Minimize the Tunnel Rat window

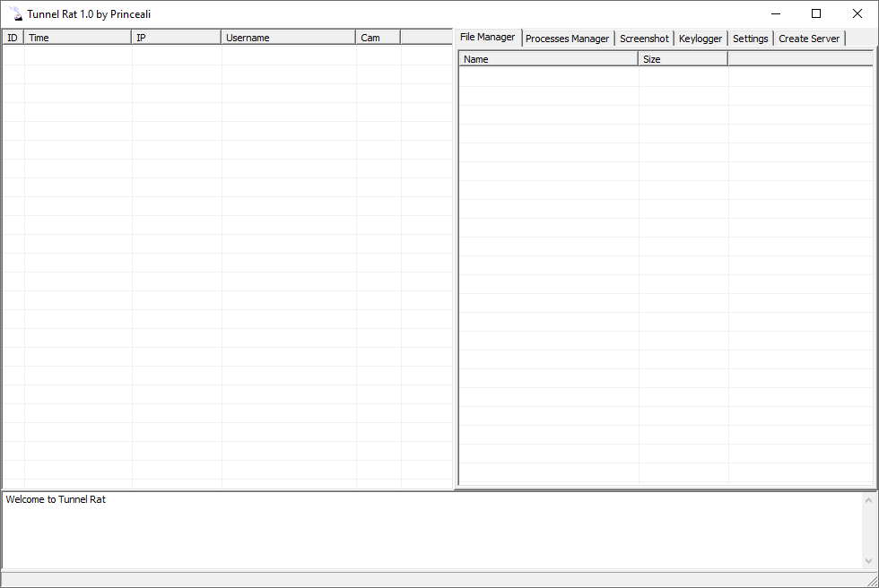click(x=774, y=13)
